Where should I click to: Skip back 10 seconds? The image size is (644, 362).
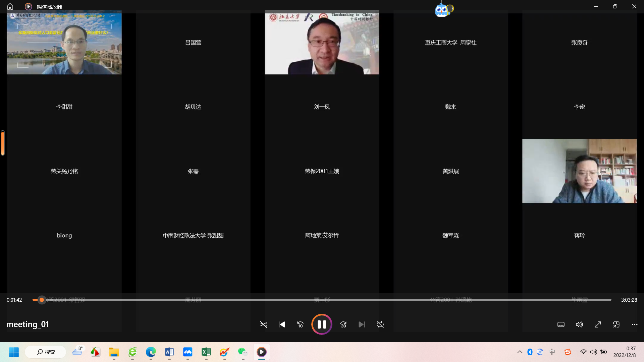(300, 324)
